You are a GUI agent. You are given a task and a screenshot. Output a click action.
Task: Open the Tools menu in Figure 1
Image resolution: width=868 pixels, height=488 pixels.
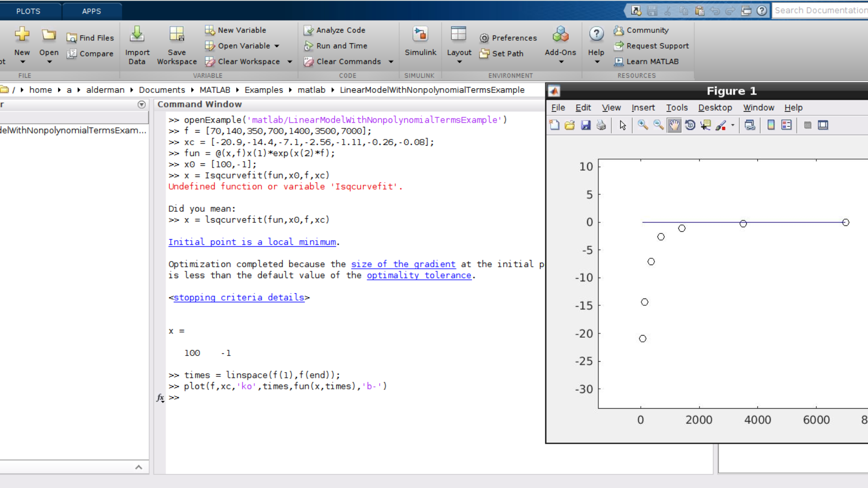(x=676, y=108)
